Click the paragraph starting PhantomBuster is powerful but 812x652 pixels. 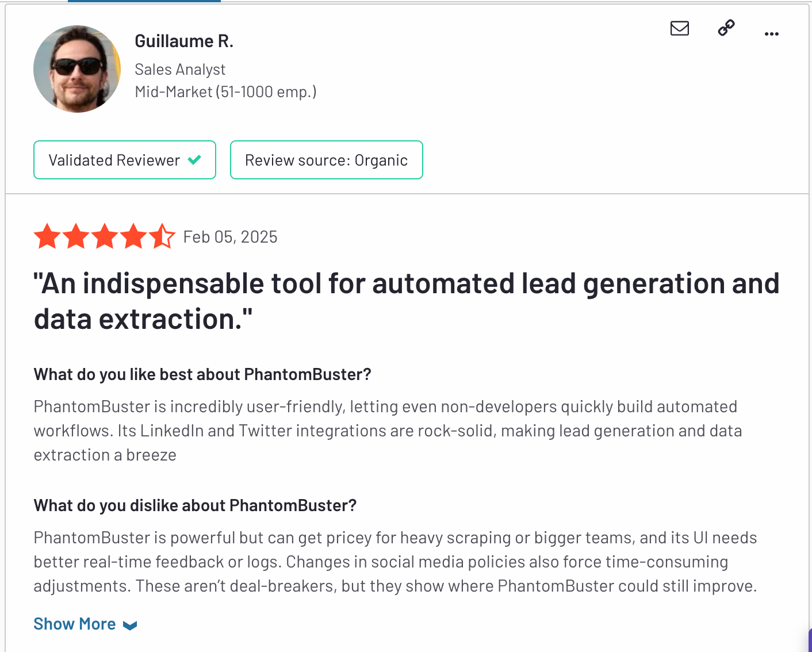point(396,562)
